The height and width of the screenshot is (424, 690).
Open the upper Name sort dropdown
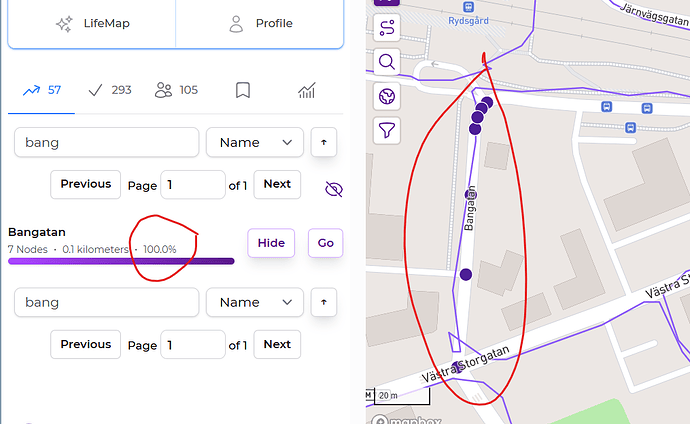click(255, 142)
